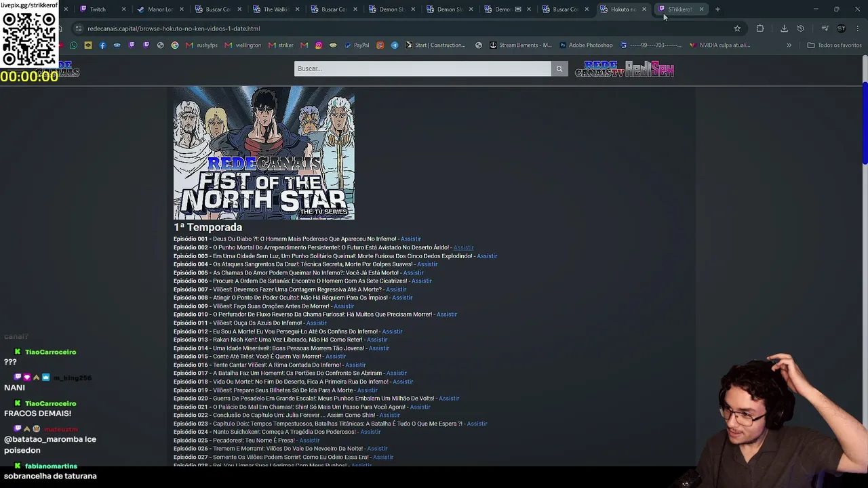
Task: Open the Instagram bookmark icon
Action: (318, 45)
